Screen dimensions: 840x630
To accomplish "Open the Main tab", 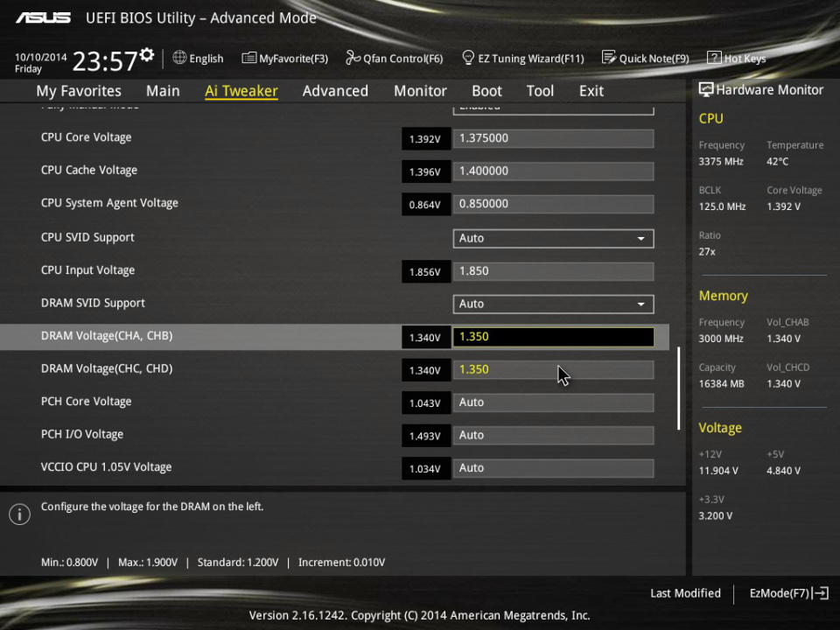I will point(163,90).
